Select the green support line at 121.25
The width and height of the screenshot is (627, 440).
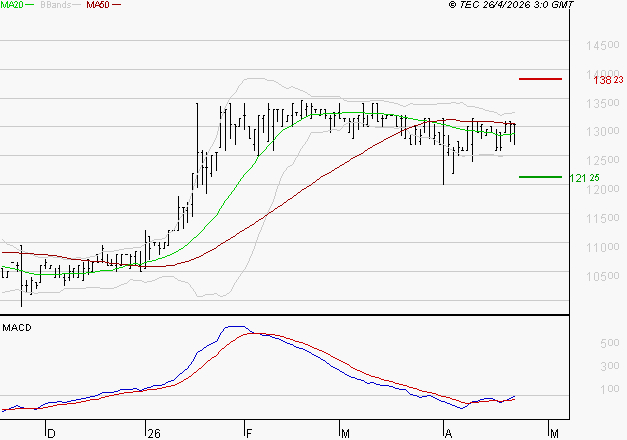tap(540, 177)
